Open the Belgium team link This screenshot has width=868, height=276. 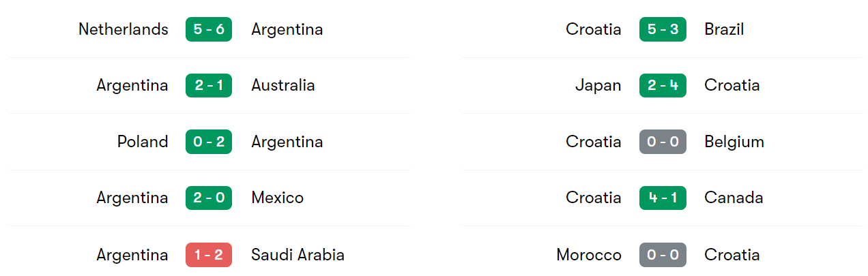coord(734,142)
